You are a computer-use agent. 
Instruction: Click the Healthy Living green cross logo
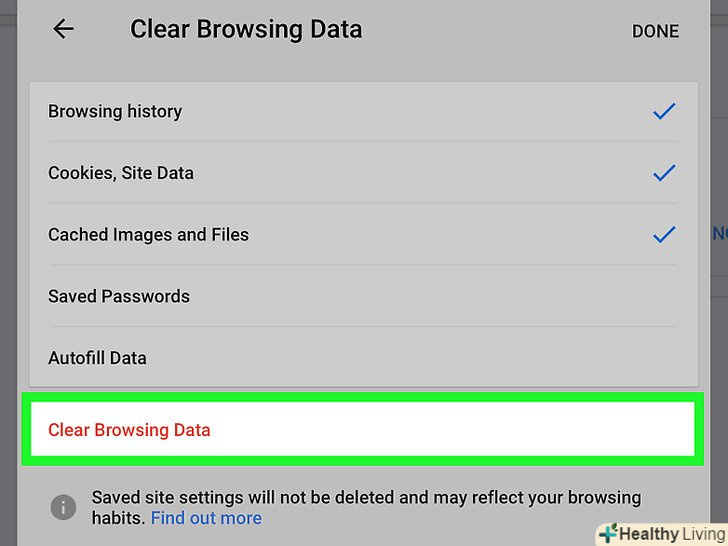607,534
